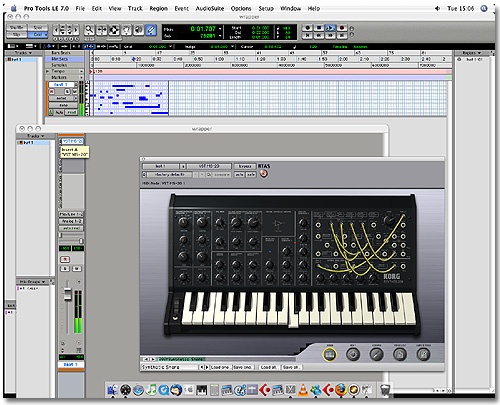The image size is (500, 405).
Task: Click the Play transport button
Action: coord(330,28)
